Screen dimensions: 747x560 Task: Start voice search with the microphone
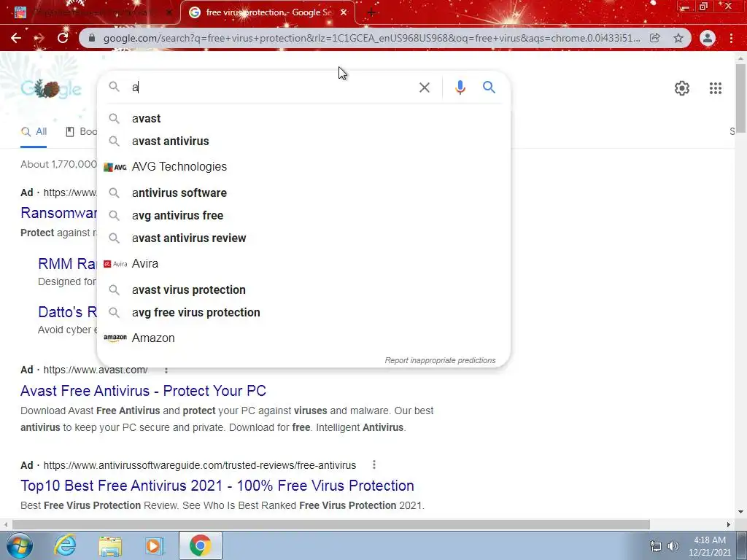pyautogui.click(x=460, y=87)
